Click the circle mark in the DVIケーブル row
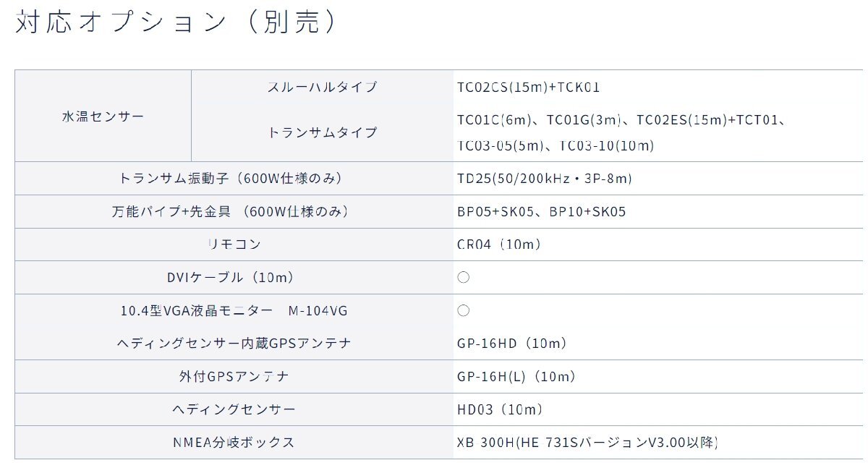 tap(464, 278)
